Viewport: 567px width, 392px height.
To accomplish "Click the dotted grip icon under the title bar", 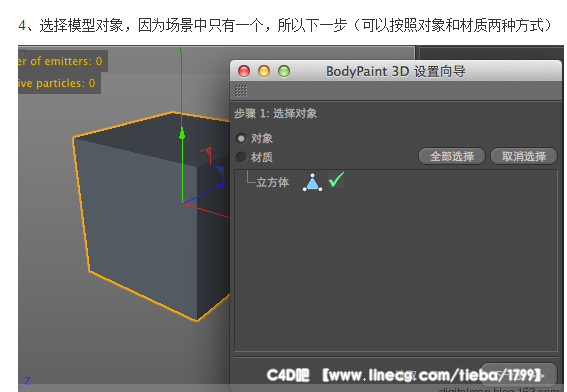I will [x=241, y=91].
